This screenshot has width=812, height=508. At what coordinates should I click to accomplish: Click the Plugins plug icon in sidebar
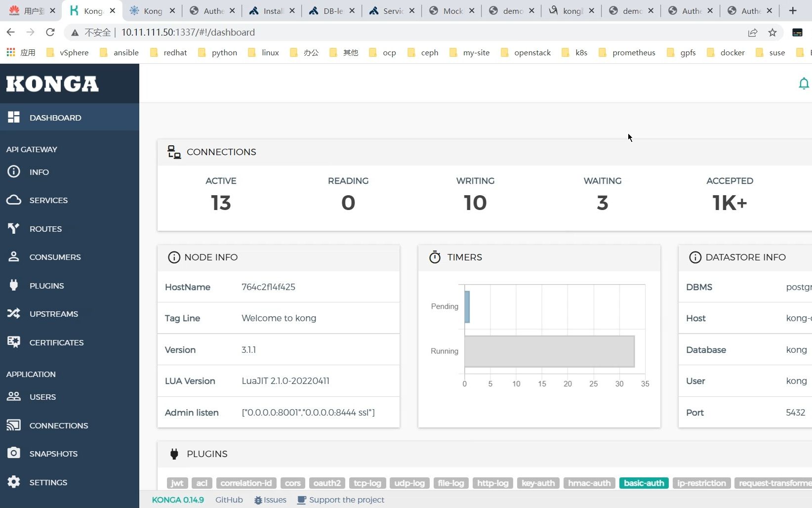14,285
